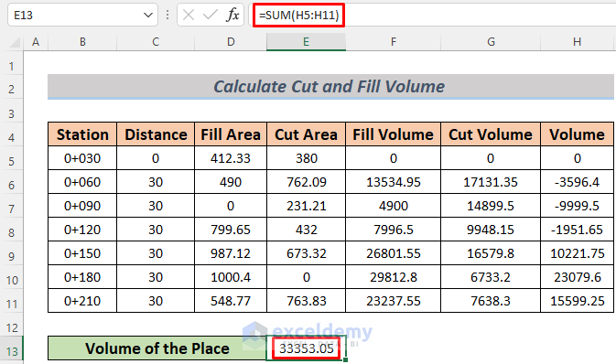Click fill volume value 29812.8
This screenshot has width=616, height=364.
394,277
